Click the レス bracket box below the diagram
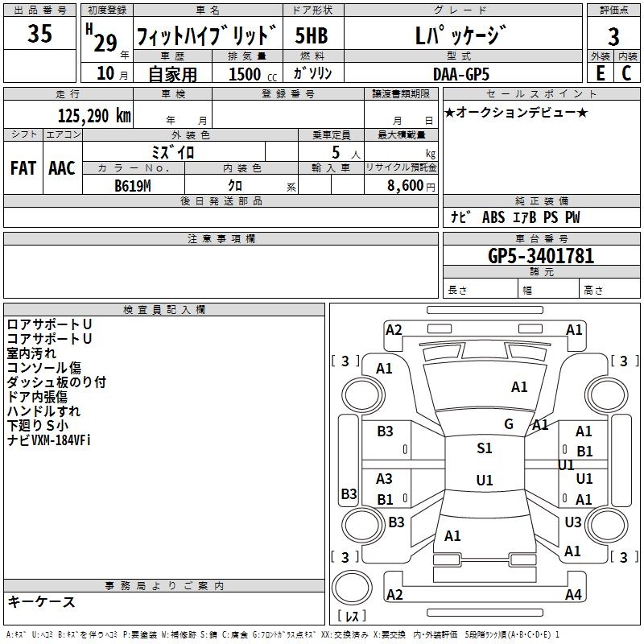Screen dimensions: 644x644 click(x=351, y=617)
